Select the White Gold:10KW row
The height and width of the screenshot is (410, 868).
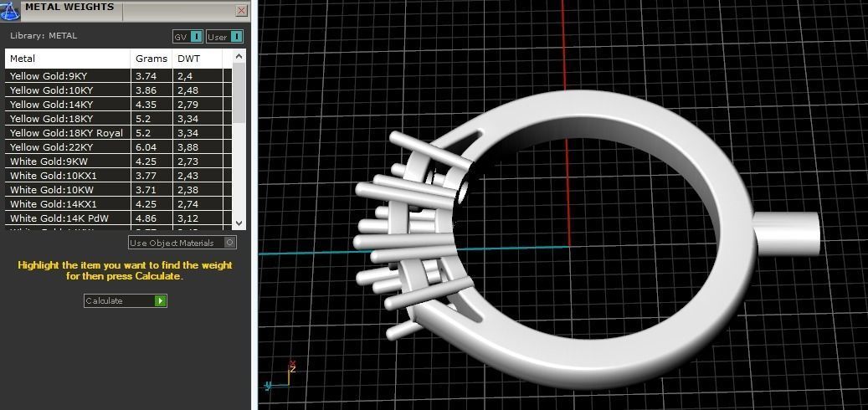(x=119, y=190)
